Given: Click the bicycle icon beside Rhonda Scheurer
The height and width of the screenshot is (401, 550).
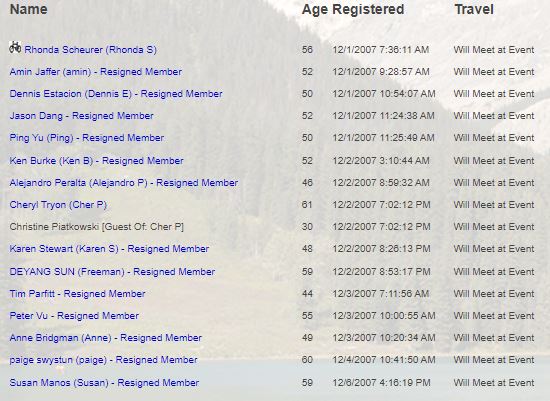Looking at the screenshot, I should (x=15, y=47).
